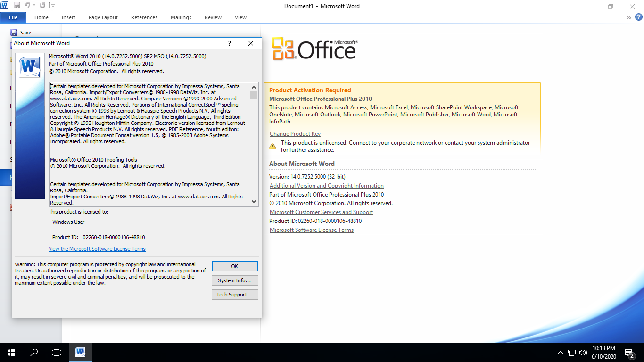
Task: Click the 'About Microsoft Word' heading in backstage
Action: pos(302,164)
